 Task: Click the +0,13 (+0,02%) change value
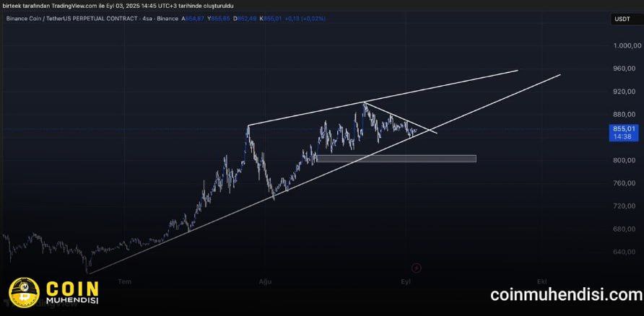(303, 18)
